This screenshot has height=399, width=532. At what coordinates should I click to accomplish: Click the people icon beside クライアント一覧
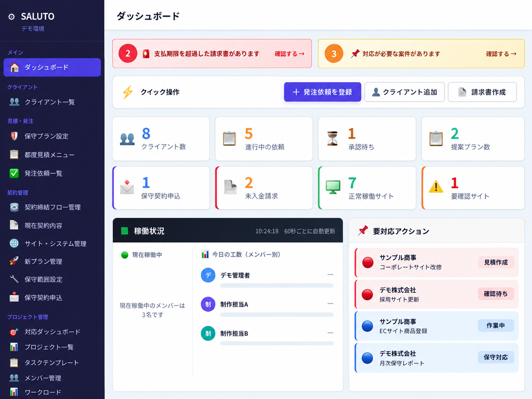[x=14, y=102]
